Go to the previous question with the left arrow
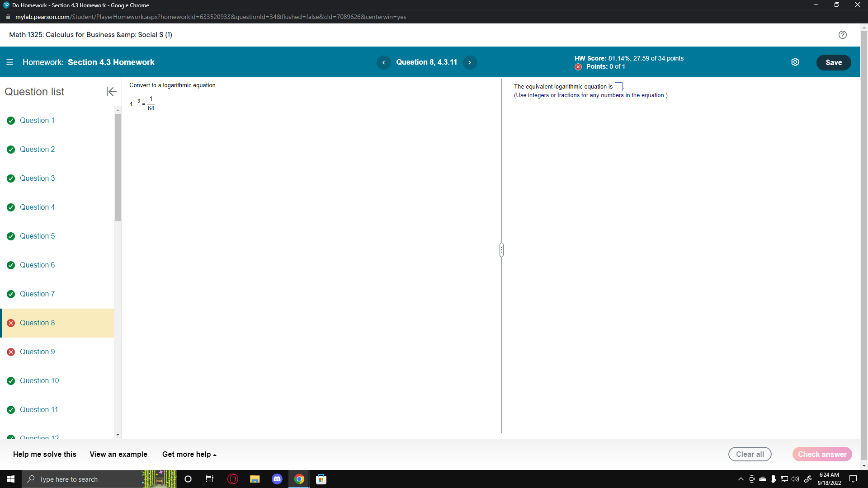Image resolution: width=868 pixels, height=488 pixels. coord(384,62)
